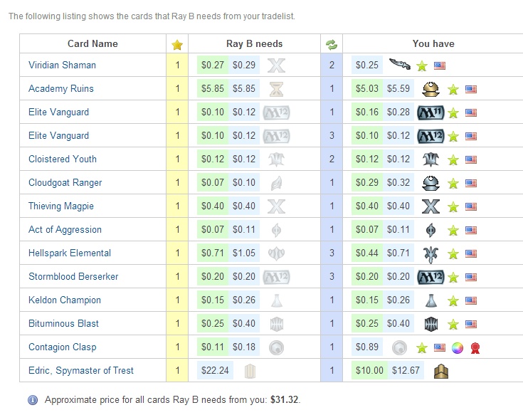
Task: Click the info icon beside the approximate price
Action: (x=33, y=399)
